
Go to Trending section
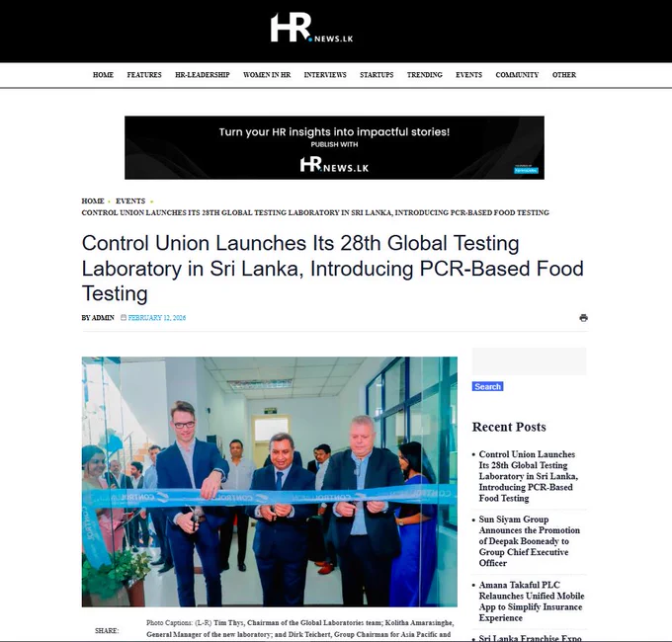425,74
